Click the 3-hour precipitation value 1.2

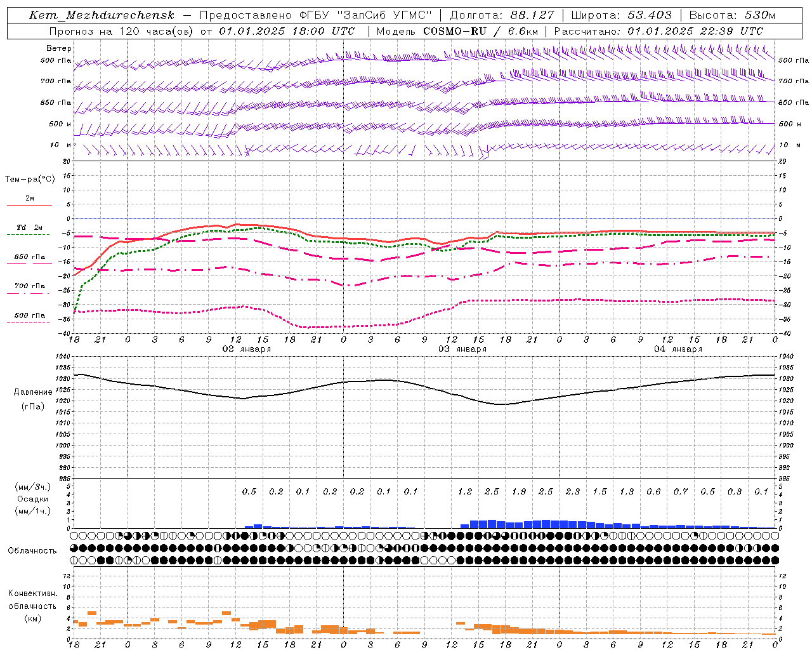tap(465, 491)
